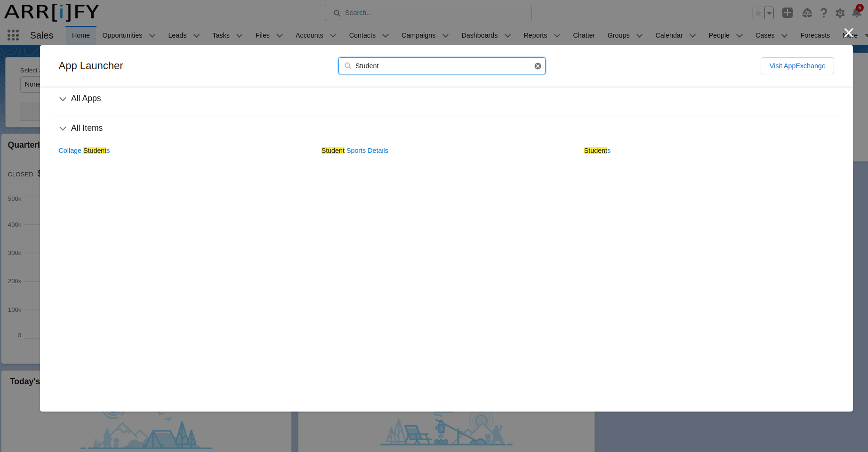Open the Students item
This screenshot has width=868, height=452.
(x=597, y=151)
